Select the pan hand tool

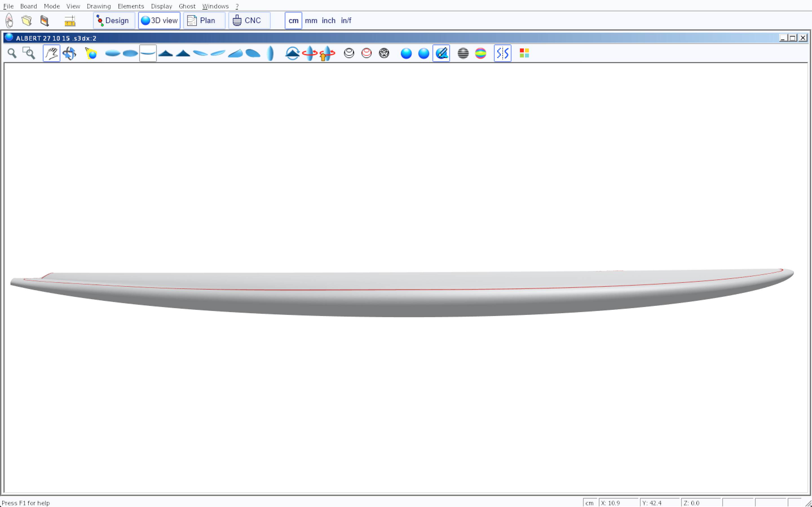click(x=51, y=53)
